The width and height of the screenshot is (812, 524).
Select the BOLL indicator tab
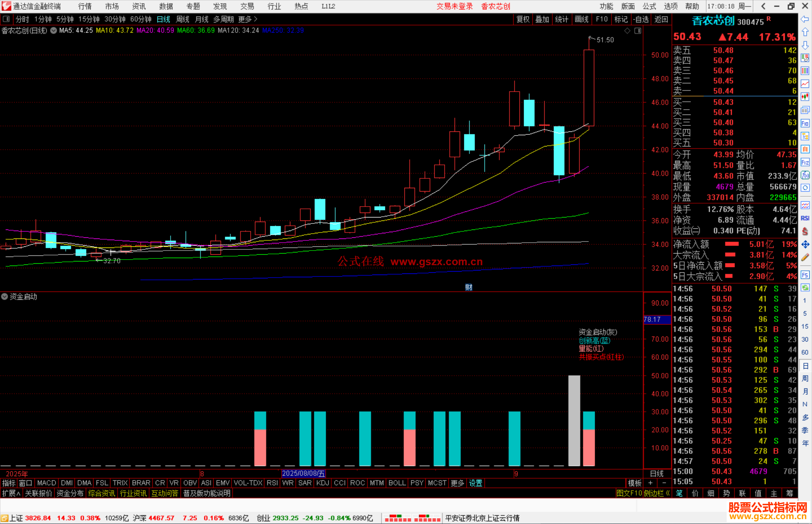pos(397,483)
